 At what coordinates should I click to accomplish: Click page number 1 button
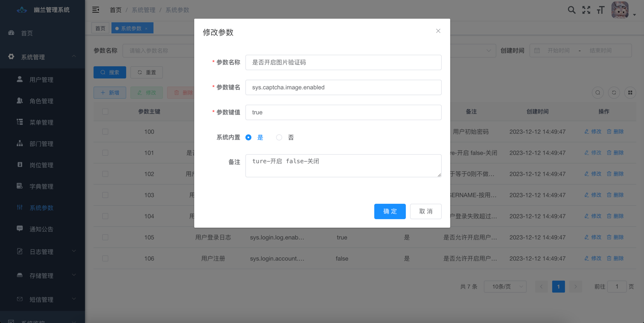click(559, 287)
